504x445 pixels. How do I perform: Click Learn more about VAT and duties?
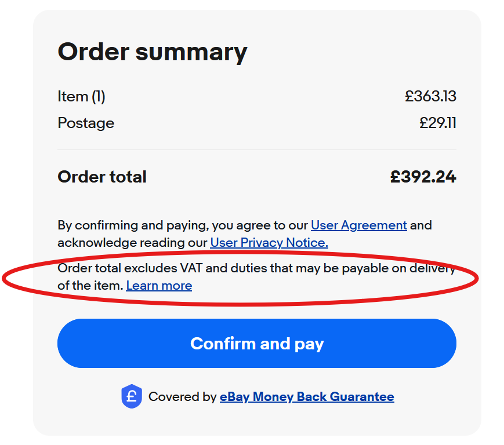159,285
